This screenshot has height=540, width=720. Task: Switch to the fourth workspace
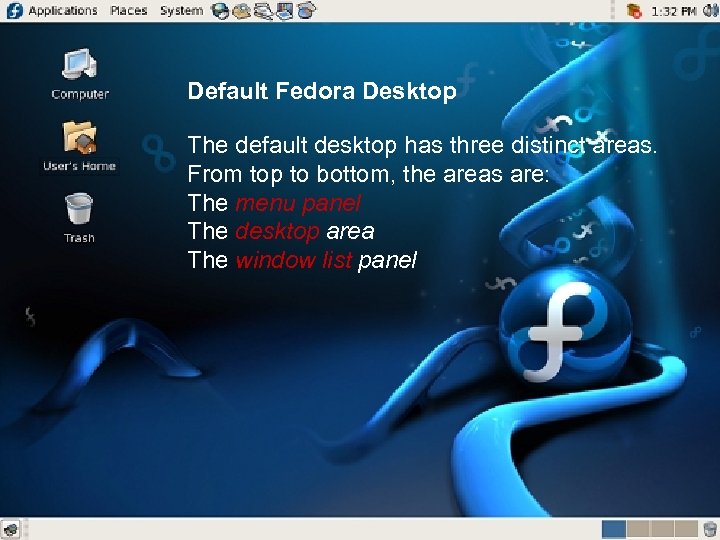(686, 529)
